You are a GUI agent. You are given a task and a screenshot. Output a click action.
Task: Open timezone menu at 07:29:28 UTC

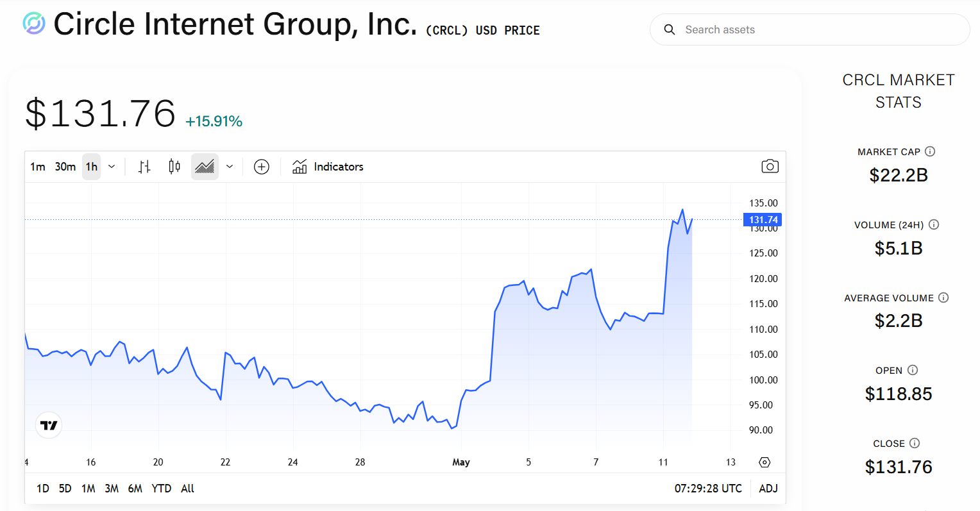tap(708, 489)
